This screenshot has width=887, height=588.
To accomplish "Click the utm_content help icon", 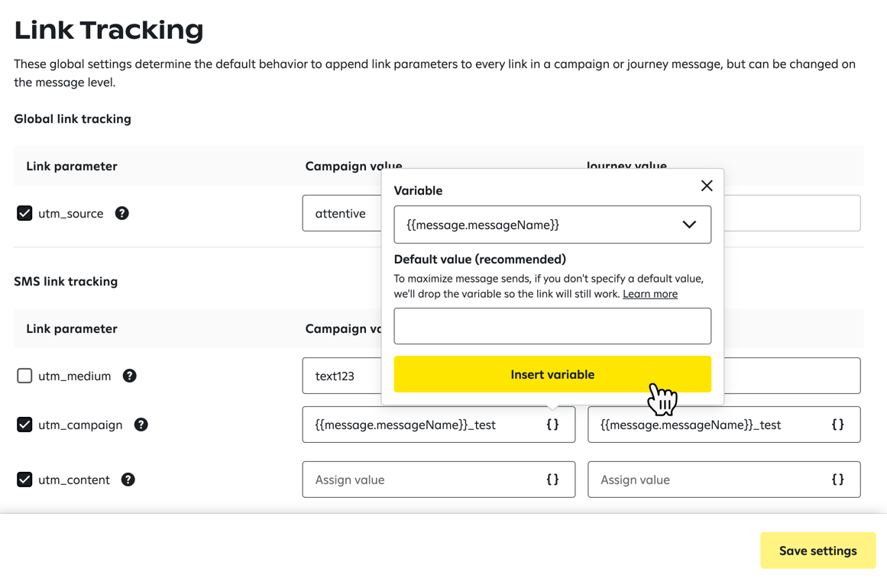I will point(128,479).
